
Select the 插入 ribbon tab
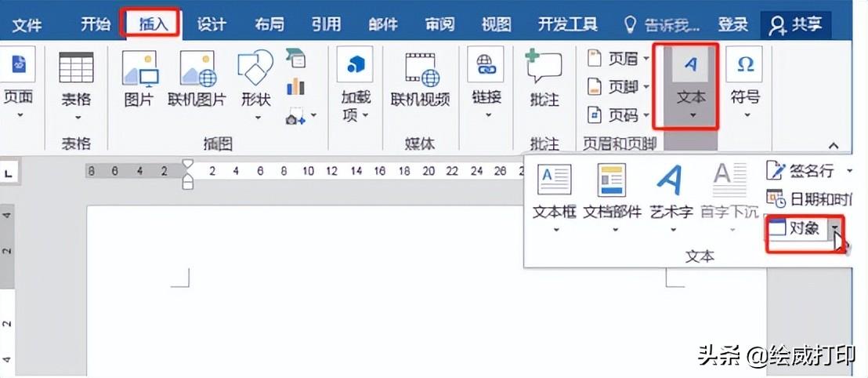coord(152,25)
